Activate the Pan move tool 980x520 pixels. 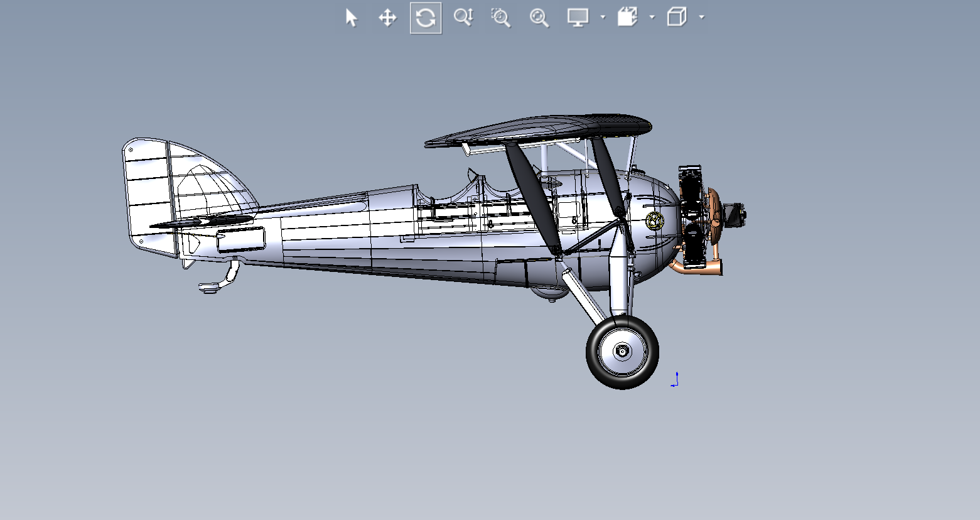(x=387, y=18)
